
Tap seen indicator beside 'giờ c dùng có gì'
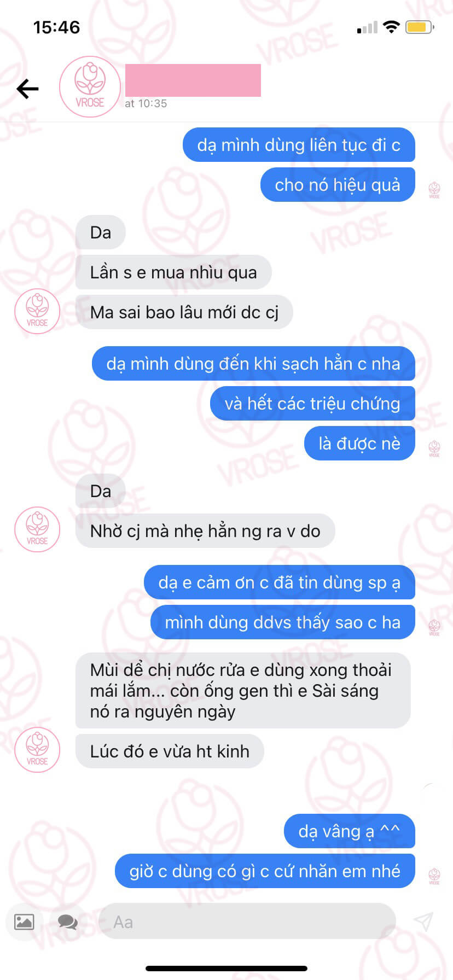coord(434,877)
